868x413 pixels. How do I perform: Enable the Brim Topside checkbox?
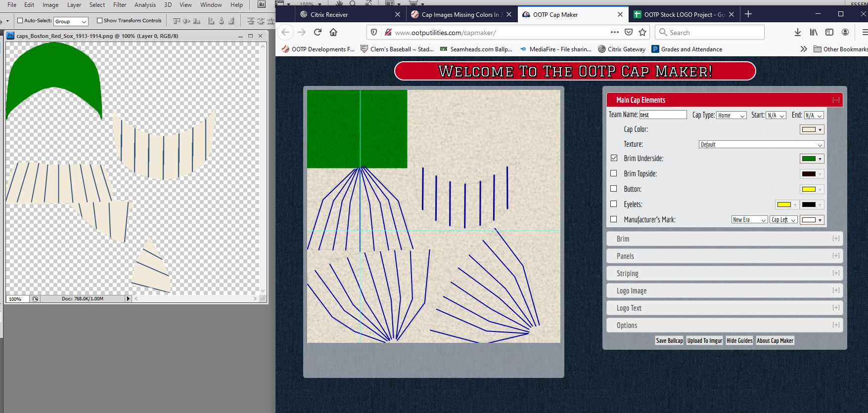click(614, 173)
